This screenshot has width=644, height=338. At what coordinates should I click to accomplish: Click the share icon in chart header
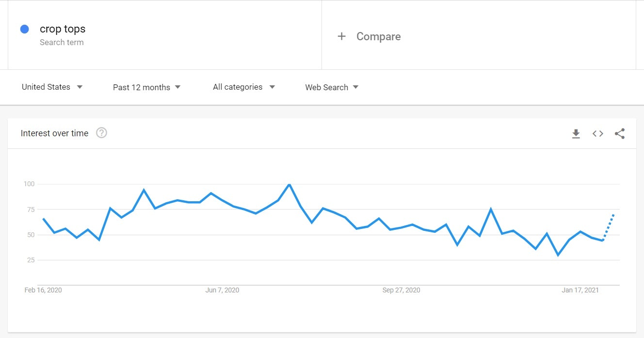(x=620, y=134)
